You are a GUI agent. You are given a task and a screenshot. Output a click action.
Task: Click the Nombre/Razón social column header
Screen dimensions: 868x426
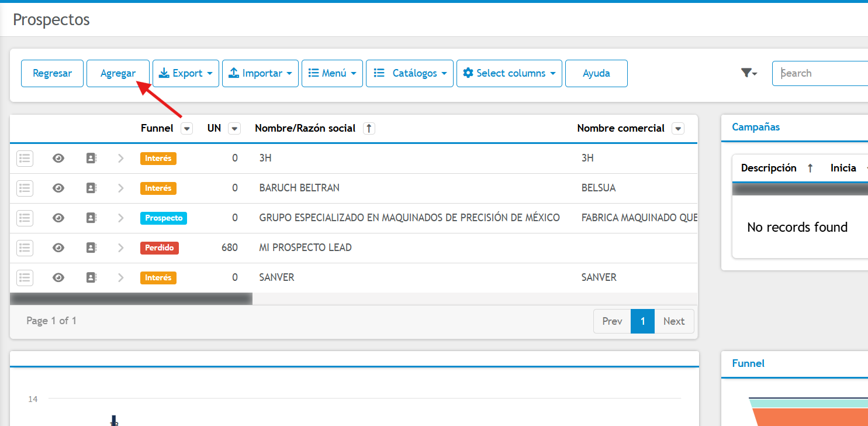pyautogui.click(x=305, y=128)
